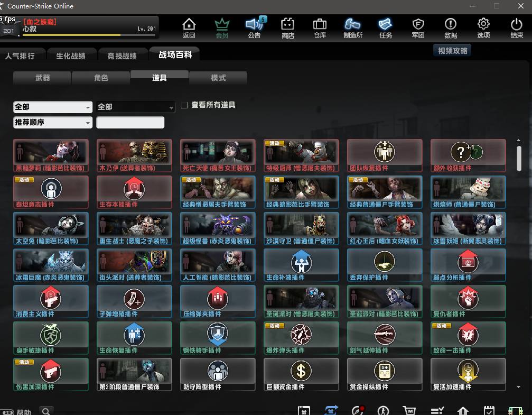Open the 制造所 crafting icon
Viewport: 532px width, 415px height.
pyautogui.click(x=352, y=28)
